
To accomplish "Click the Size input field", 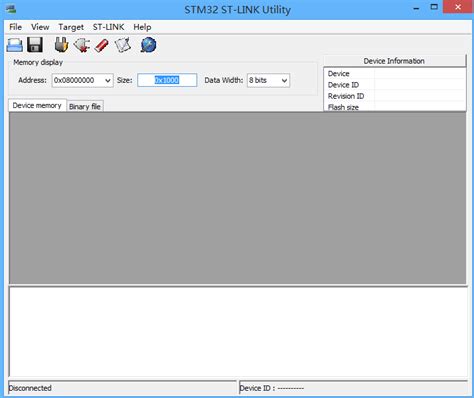I will (167, 80).
